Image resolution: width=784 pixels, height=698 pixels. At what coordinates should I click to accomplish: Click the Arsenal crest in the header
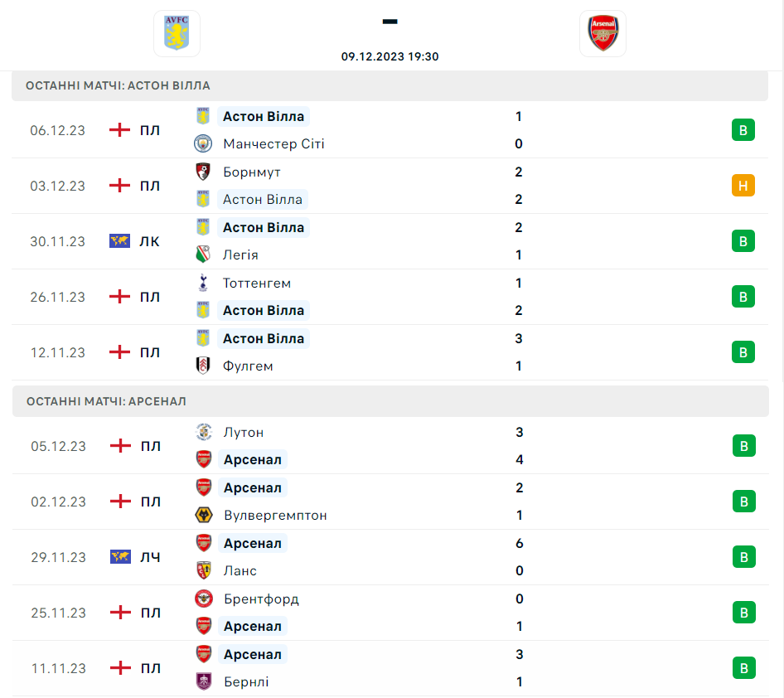click(603, 33)
